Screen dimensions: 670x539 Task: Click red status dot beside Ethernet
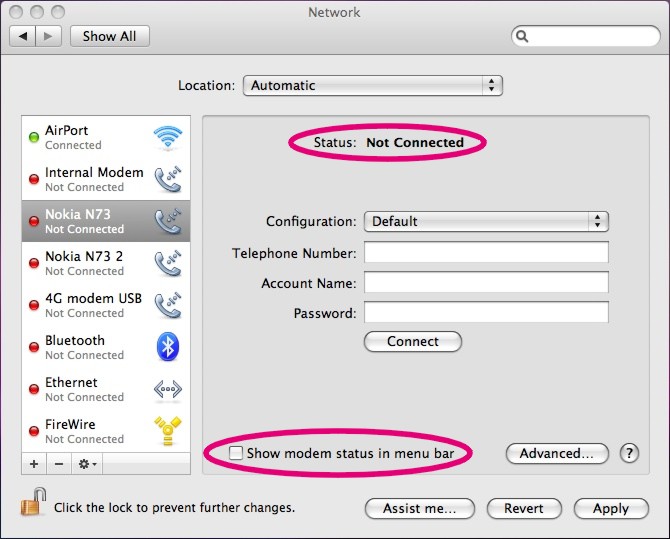[x=34, y=389]
